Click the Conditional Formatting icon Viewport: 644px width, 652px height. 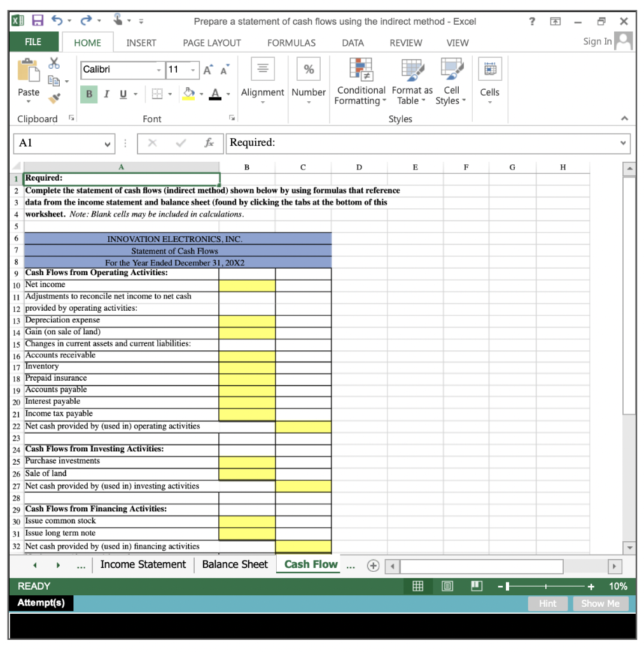pyautogui.click(x=361, y=69)
